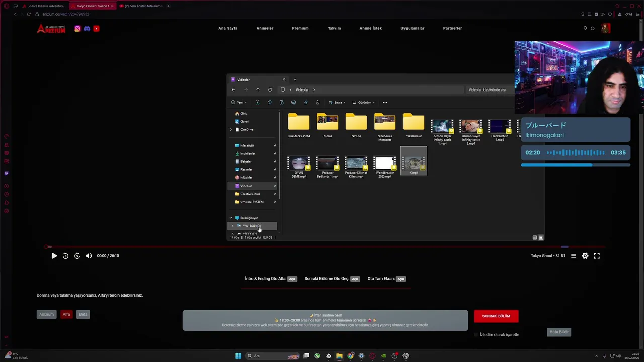
Task: Seek on the music widget progress bar
Action: [576, 165]
